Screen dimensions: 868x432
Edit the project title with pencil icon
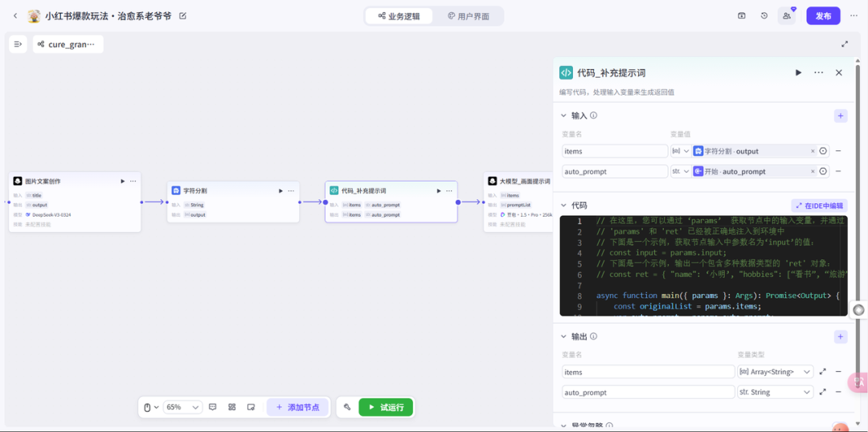tap(182, 15)
